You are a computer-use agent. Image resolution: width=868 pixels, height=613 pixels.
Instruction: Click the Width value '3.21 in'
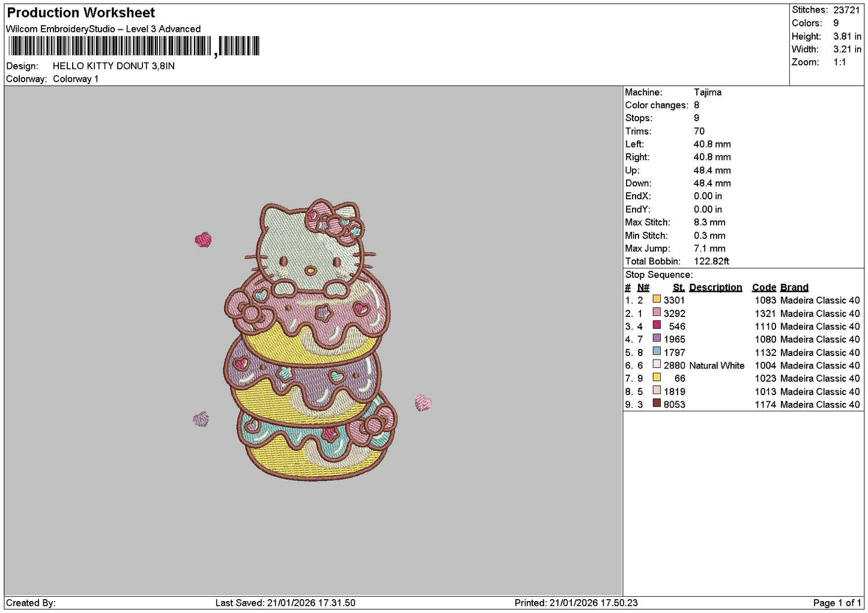847,49
